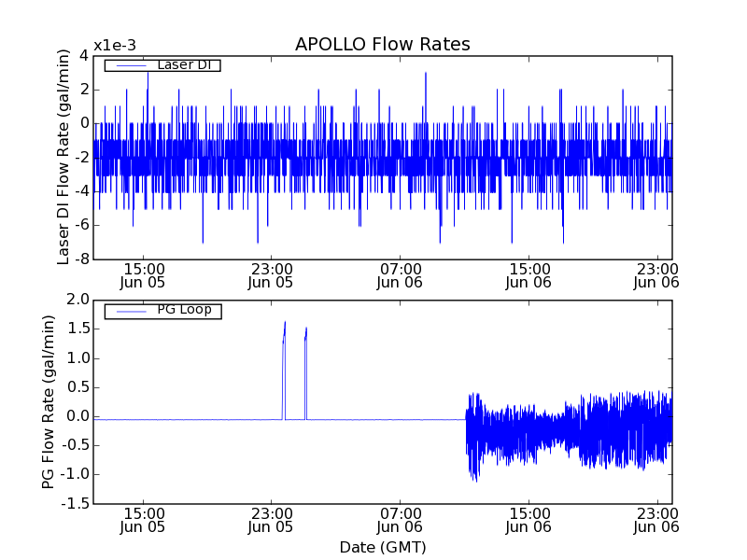747x560 pixels.
Task: Click the '-1.0' tick on the PG axis
Action: point(76,474)
